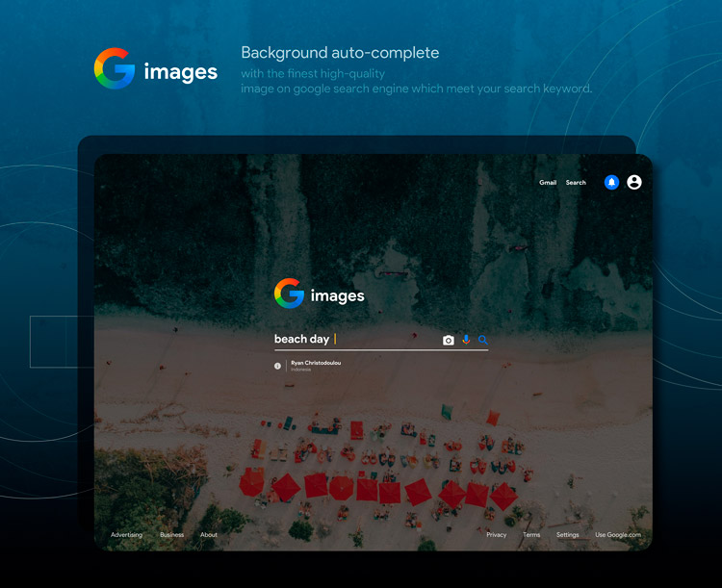Click the blue magnifier search icon

pyautogui.click(x=483, y=340)
